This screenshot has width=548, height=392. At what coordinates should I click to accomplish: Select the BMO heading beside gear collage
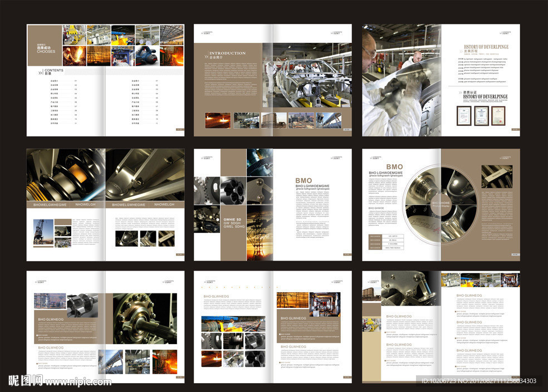click(304, 180)
